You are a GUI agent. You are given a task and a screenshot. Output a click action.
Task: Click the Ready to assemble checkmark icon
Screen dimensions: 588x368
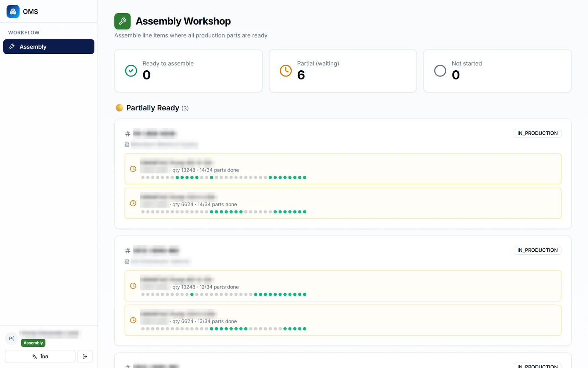[x=131, y=71]
